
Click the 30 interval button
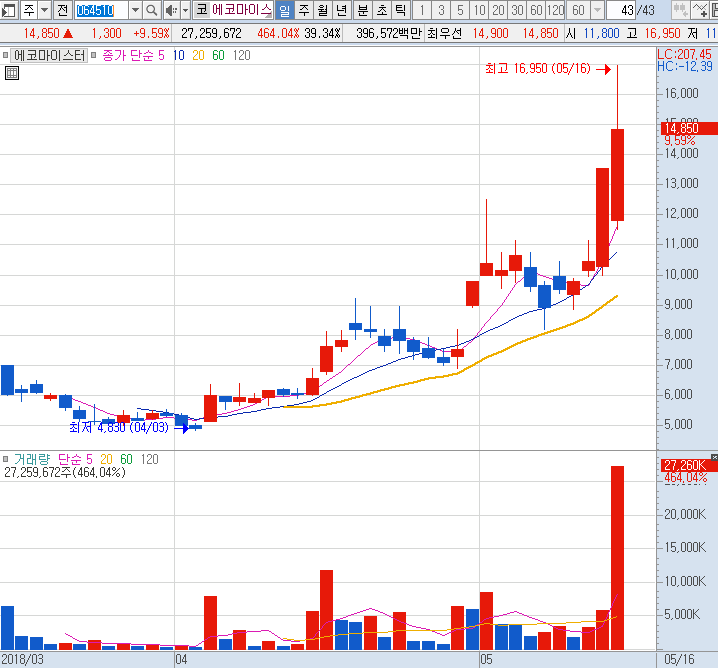click(517, 10)
